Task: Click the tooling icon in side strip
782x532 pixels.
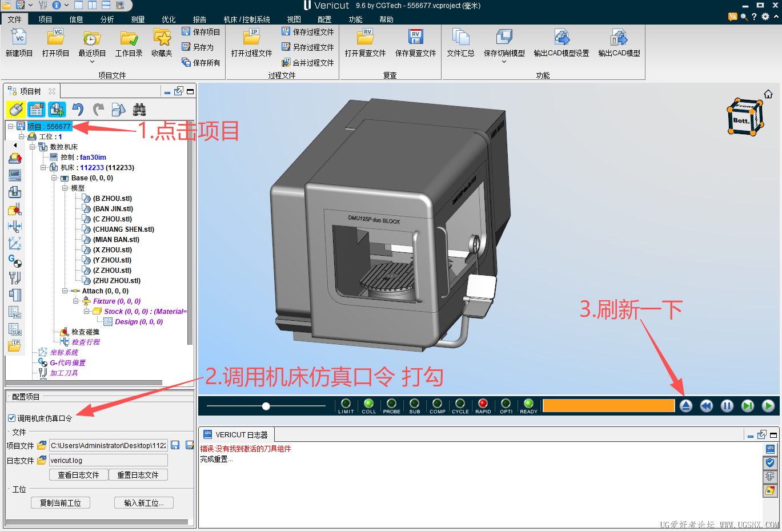Action: pyautogui.click(x=15, y=278)
